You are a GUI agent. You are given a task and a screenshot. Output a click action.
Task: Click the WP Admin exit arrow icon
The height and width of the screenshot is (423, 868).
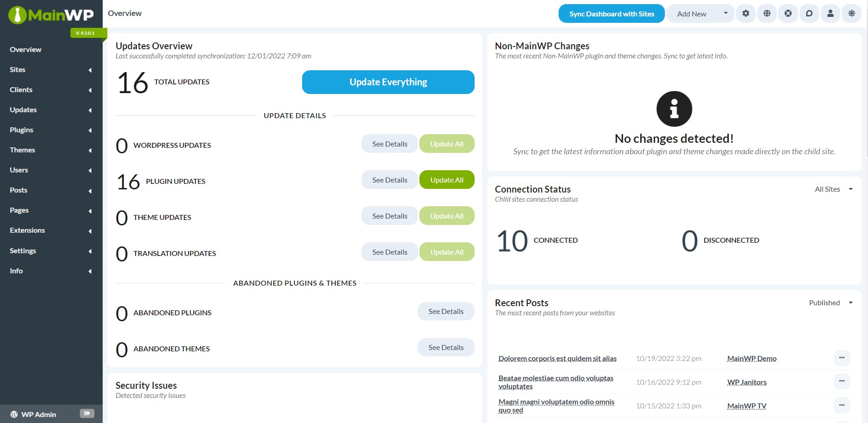(x=87, y=413)
